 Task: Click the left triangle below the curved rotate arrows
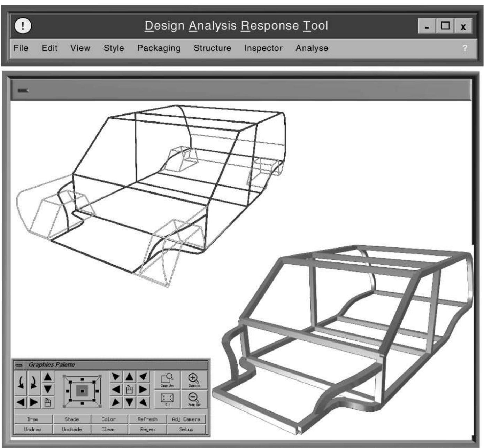[21, 402]
